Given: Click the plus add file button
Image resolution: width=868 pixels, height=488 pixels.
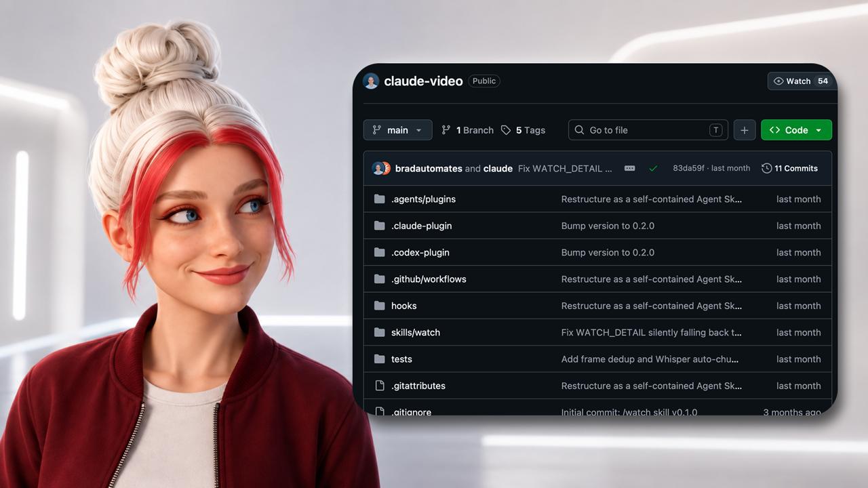Looking at the screenshot, I should pyautogui.click(x=745, y=130).
